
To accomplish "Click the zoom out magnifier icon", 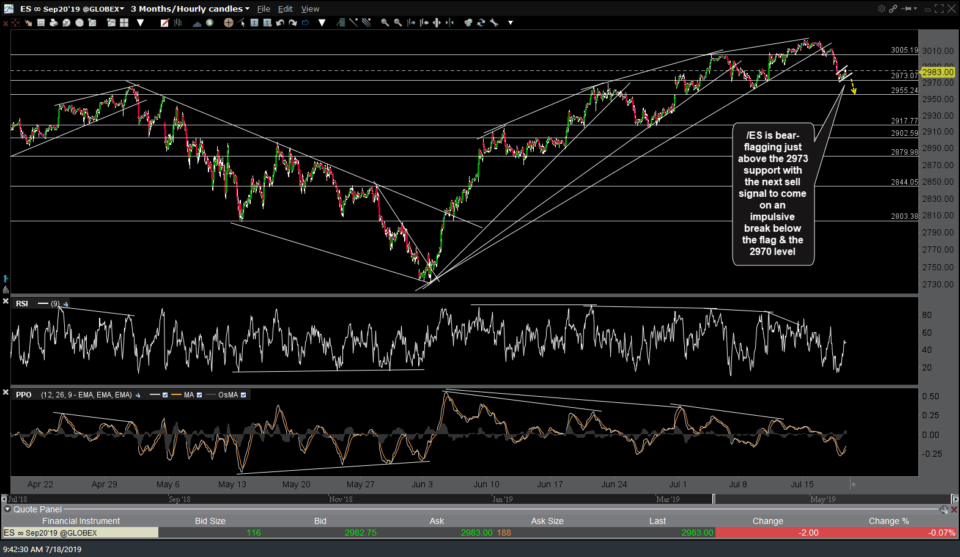I will coord(397,23).
